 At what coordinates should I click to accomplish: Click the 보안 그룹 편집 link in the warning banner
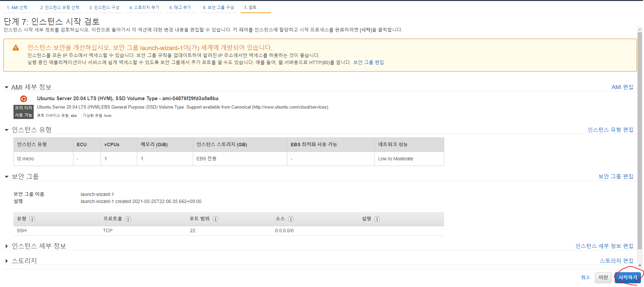click(x=368, y=62)
